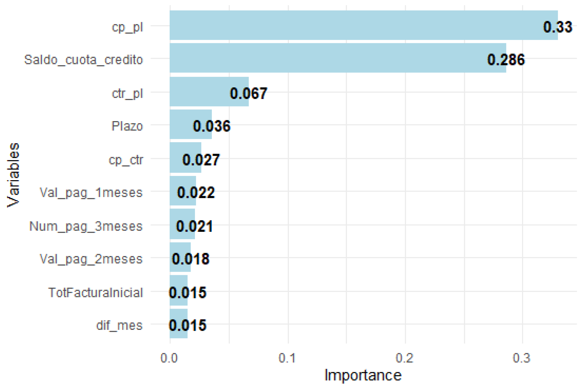588x392 pixels.
Task: Click the Importance x-axis title
Action: point(363,375)
